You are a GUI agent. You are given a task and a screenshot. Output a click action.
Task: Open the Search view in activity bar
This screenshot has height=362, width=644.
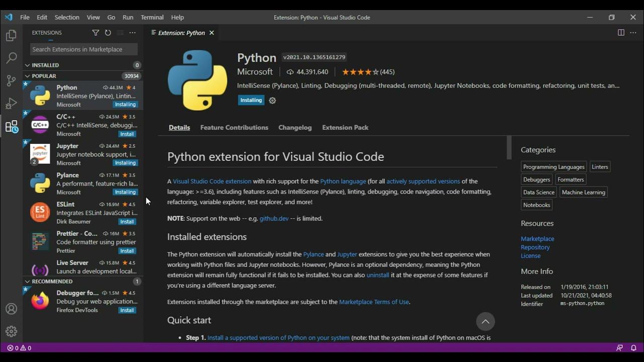click(x=11, y=58)
